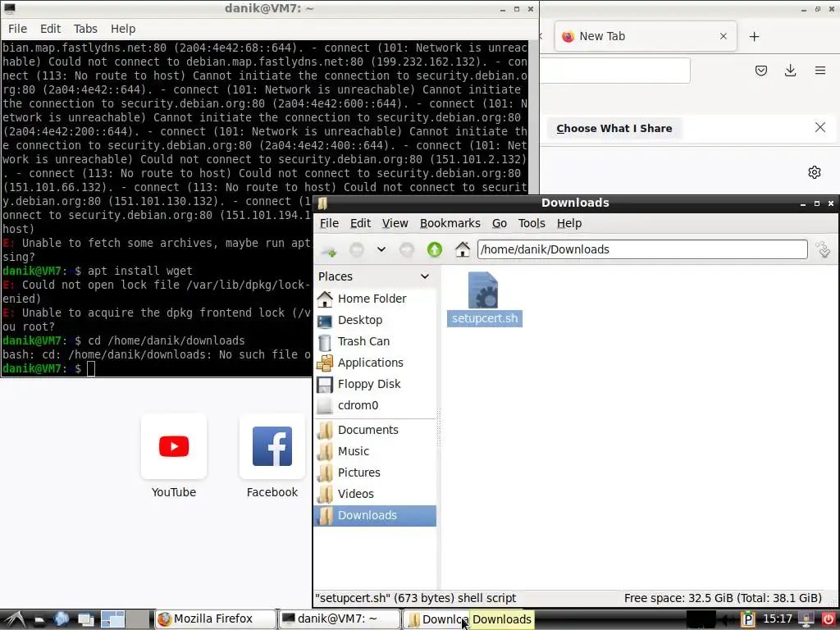Viewport: 840px width, 630px height.
Task: Select the setupcert.sh file icon
Action: (x=483, y=290)
